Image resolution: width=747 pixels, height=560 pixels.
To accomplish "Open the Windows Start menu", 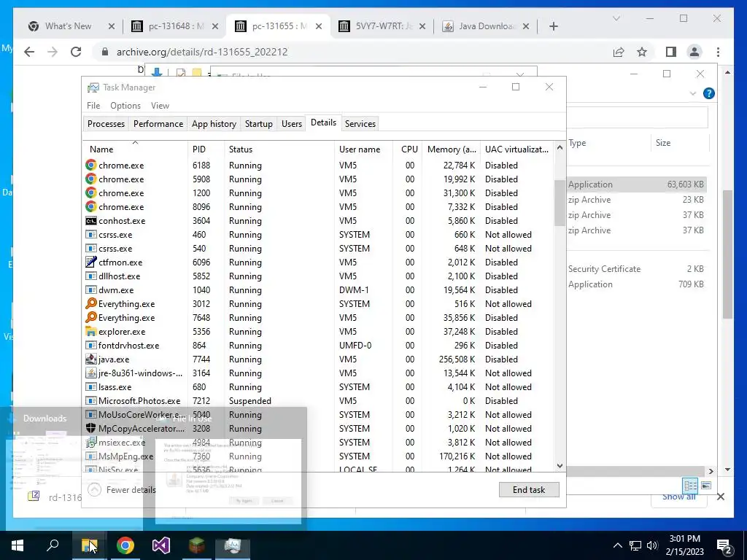I will point(18,545).
